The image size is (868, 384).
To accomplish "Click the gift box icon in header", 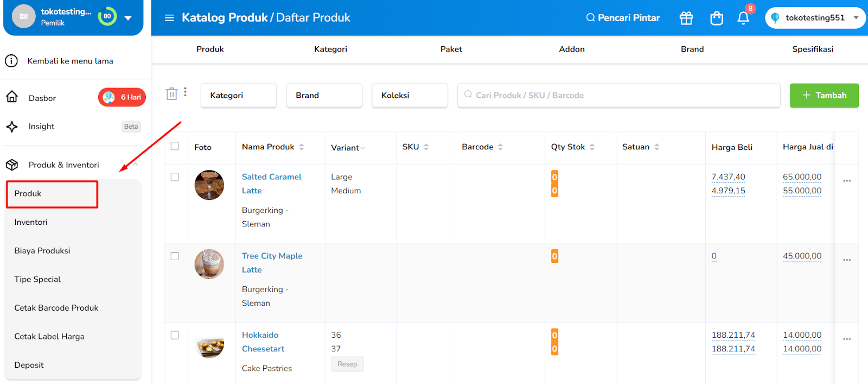I will [x=686, y=18].
